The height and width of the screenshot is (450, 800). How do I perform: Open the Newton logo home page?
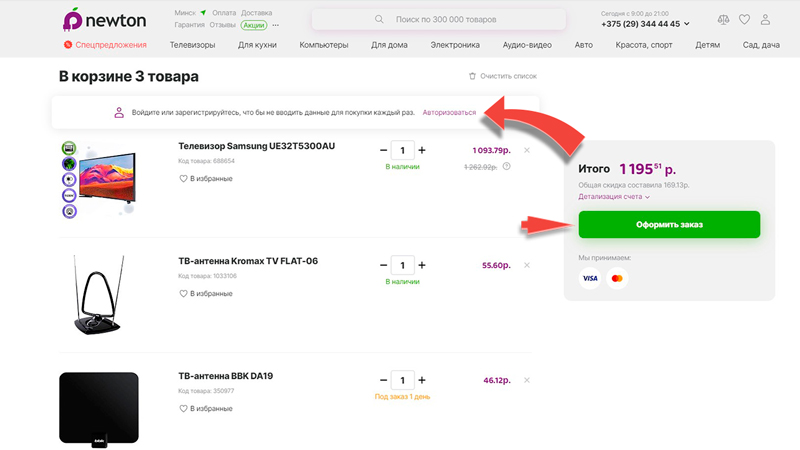click(x=105, y=20)
